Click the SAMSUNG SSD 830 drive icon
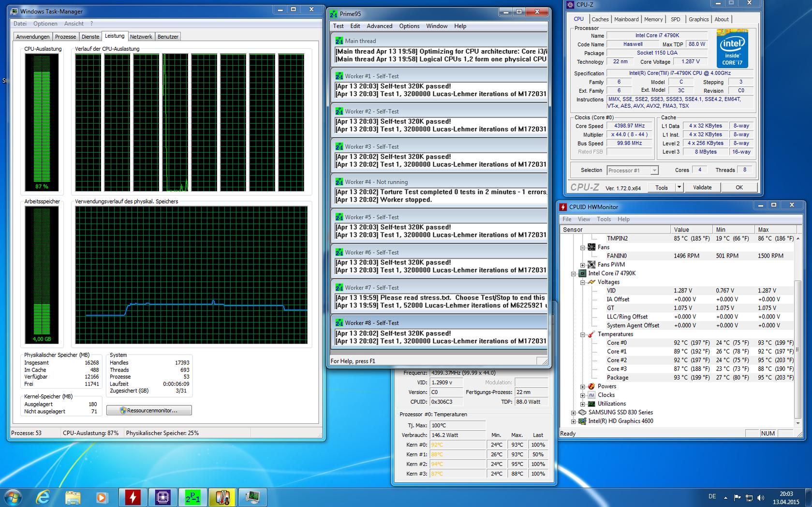 click(582, 412)
